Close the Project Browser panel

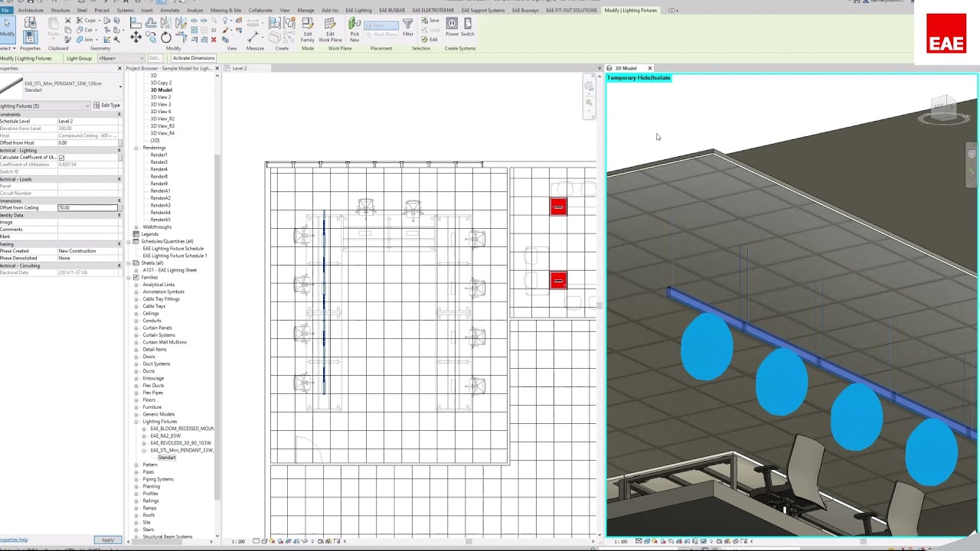217,68
